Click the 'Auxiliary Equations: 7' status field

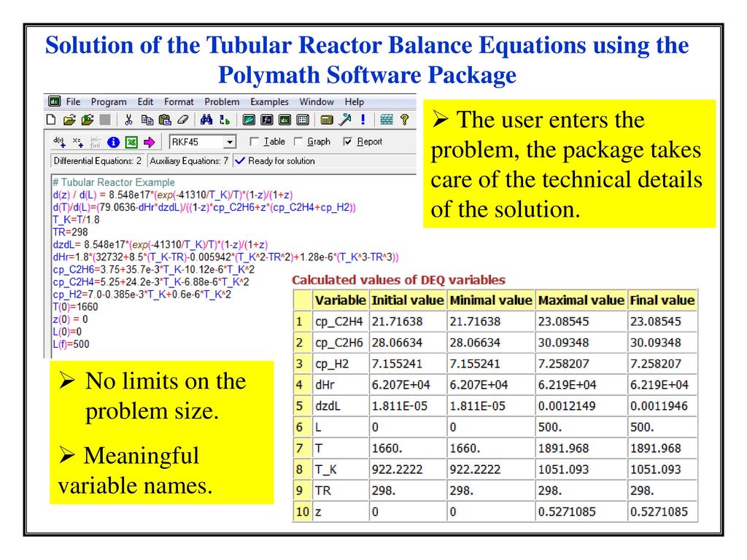[x=189, y=161]
